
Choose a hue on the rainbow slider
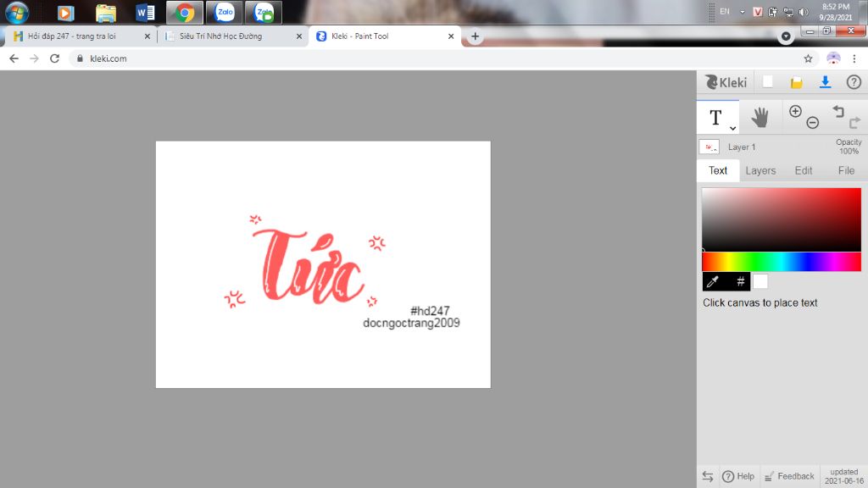point(782,262)
